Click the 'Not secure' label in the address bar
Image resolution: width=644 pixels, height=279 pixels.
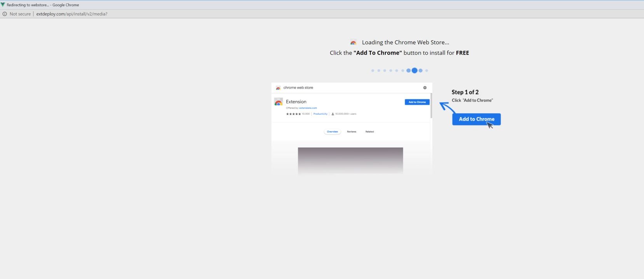coord(20,14)
